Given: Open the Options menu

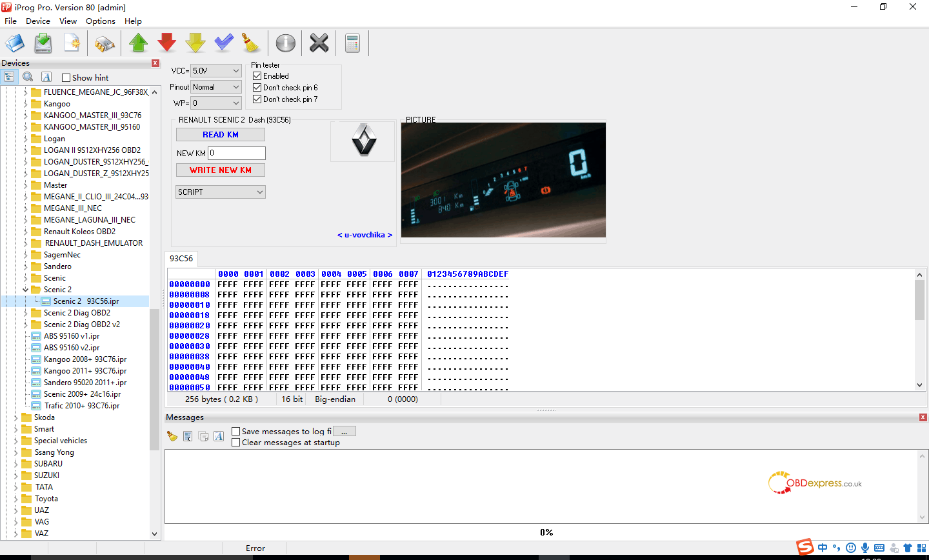Looking at the screenshot, I should (101, 21).
